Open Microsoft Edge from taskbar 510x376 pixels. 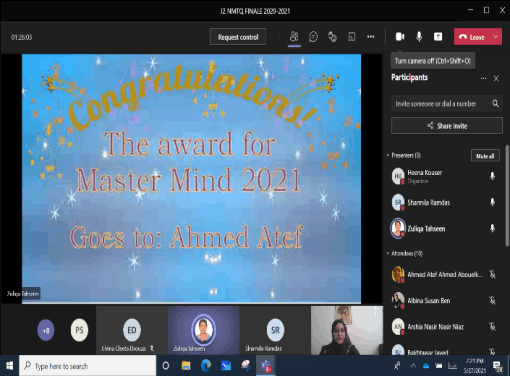(x=206, y=366)
